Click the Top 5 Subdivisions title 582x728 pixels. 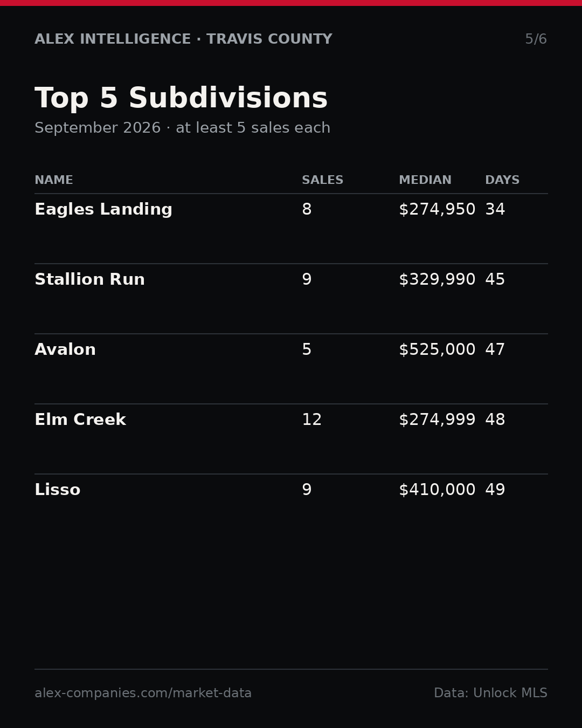(181, 99)
